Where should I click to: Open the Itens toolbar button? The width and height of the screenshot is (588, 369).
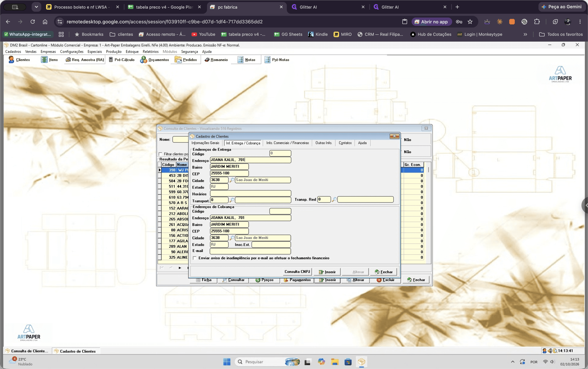coord(50,60)
